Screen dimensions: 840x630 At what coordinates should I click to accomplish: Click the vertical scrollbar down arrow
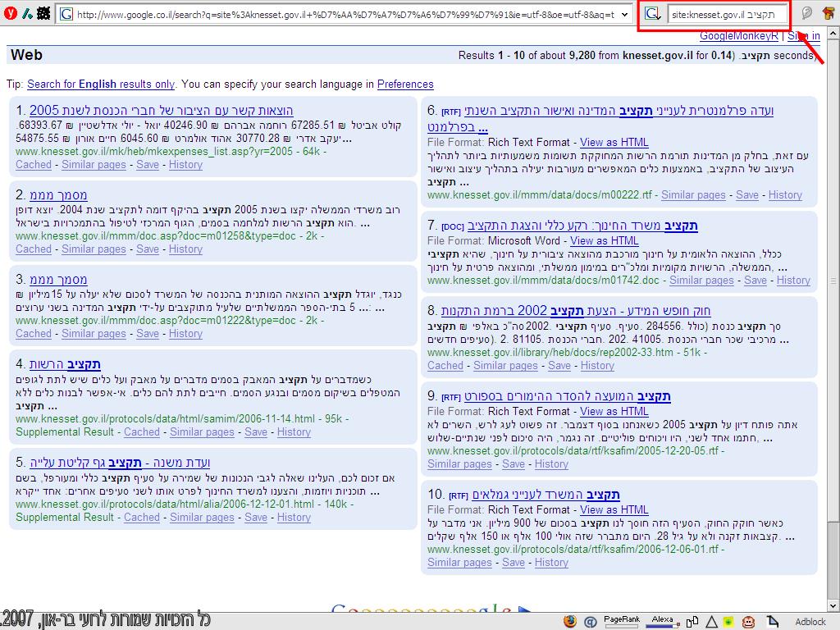833,606
